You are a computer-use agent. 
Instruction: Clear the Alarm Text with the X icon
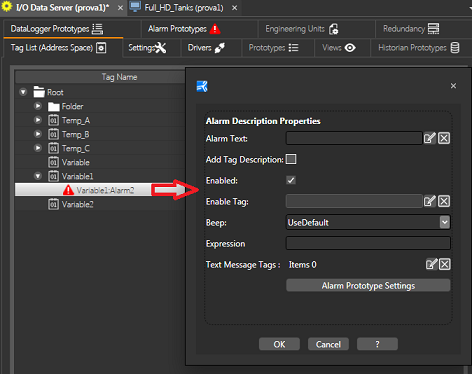[444, 138]
